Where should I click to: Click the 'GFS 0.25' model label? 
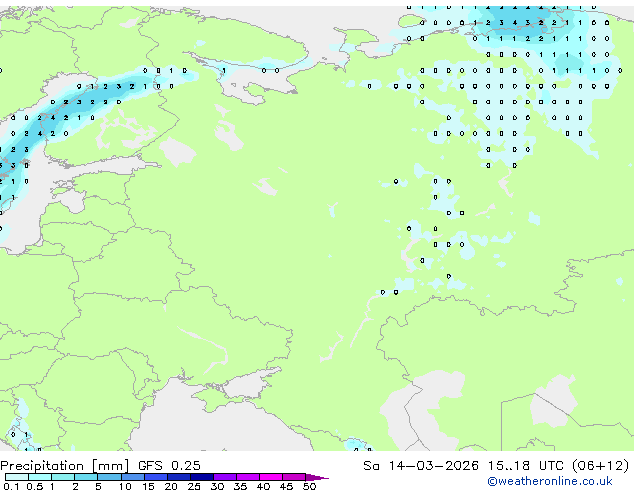tap(169, 466)
